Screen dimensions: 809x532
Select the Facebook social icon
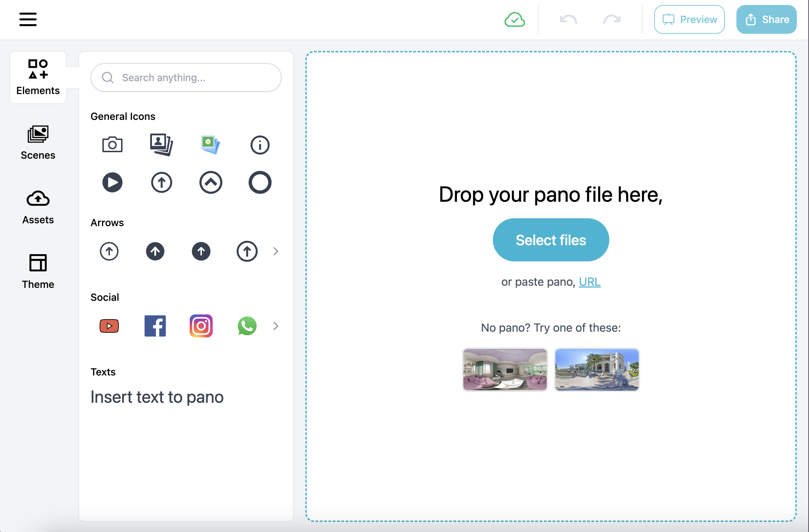pyautogui.click(x=154, y=325)
